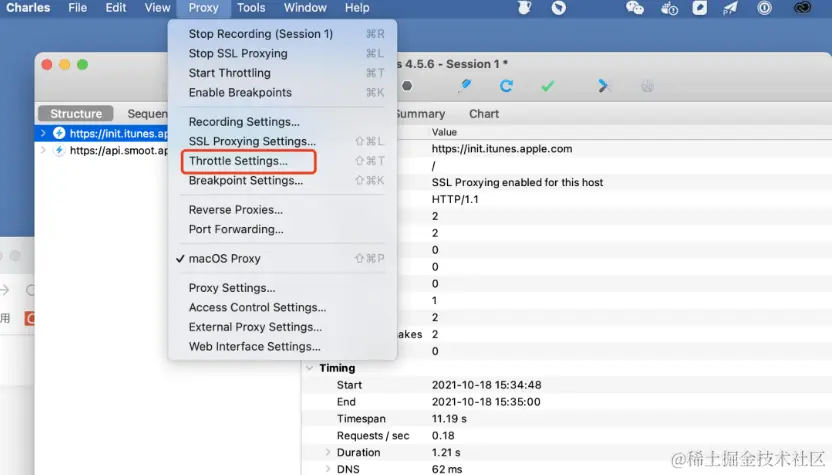Click 'SSL Proxying enabled for this host' text
The height and width of the screenshot is (475, 832).
[x=517, y=182]
